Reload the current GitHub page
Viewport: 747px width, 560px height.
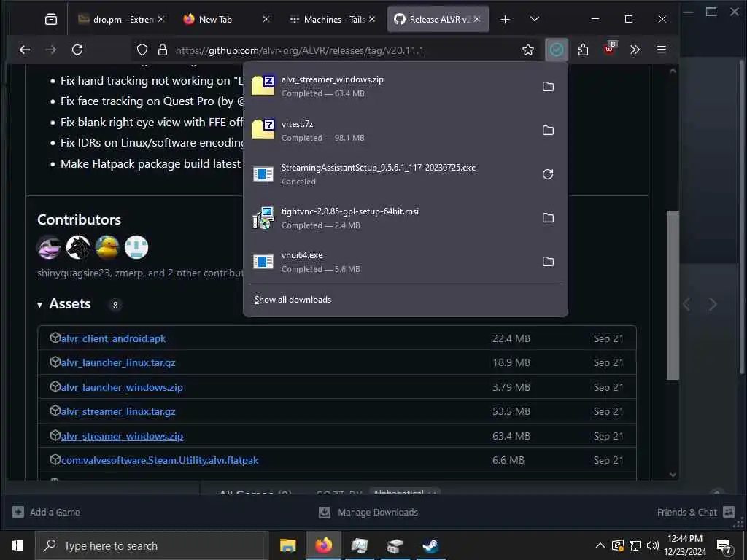pyautogui.click(x=77, y=50)
